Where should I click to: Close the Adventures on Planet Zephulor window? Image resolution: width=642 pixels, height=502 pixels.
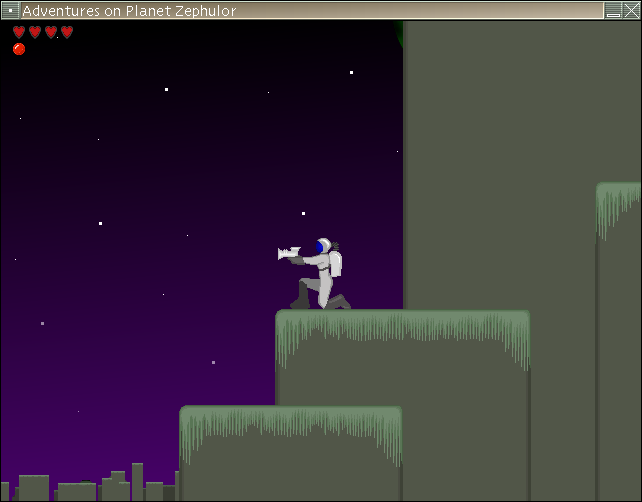tap(630, 10)
